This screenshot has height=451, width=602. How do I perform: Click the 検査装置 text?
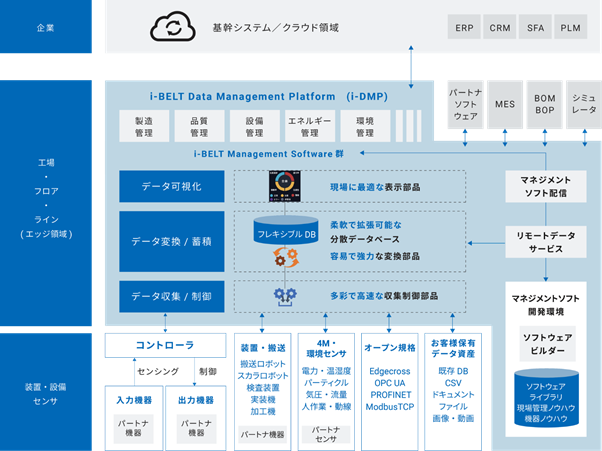(x=263, y=388)
